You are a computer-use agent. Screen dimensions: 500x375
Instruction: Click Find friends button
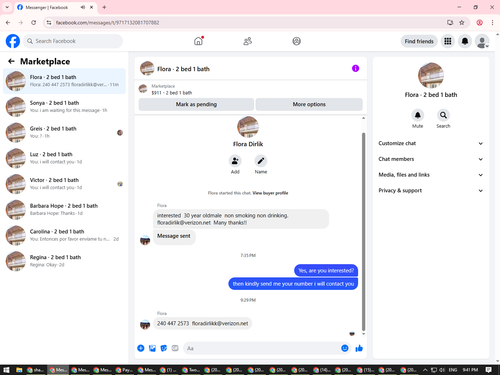[419, 41]
